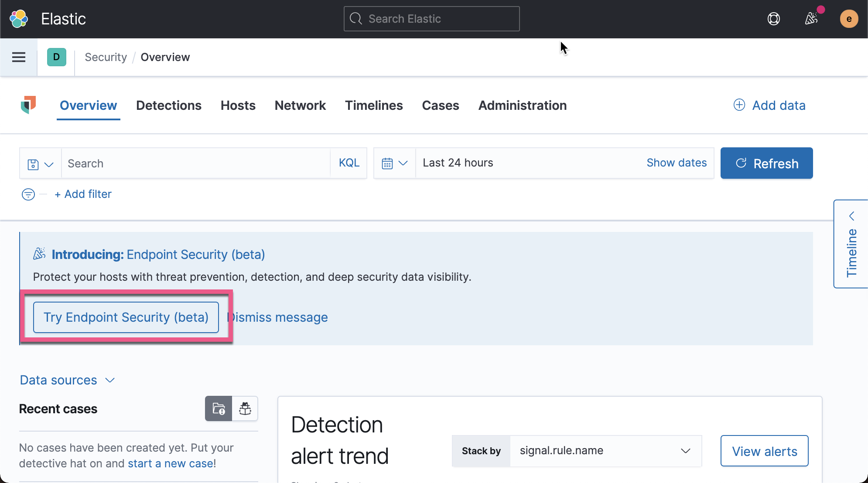Switch to the Detections tab
The height and width of the screenshot is (483, 868).
pos(169,105)
